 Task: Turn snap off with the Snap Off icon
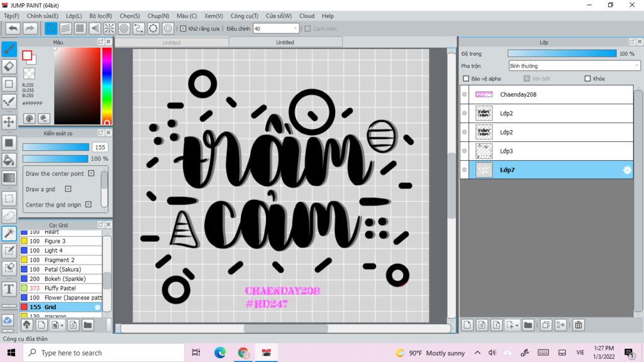(51, 28)
